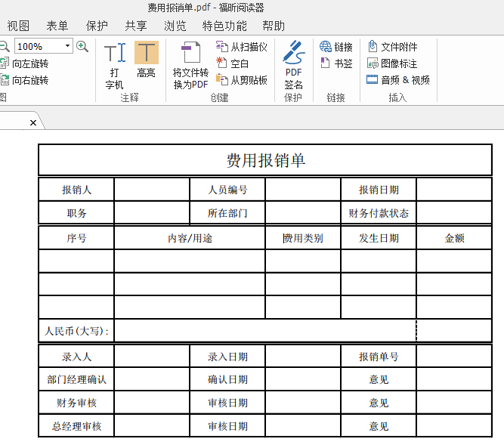Select the Typewriter tool

114,65
